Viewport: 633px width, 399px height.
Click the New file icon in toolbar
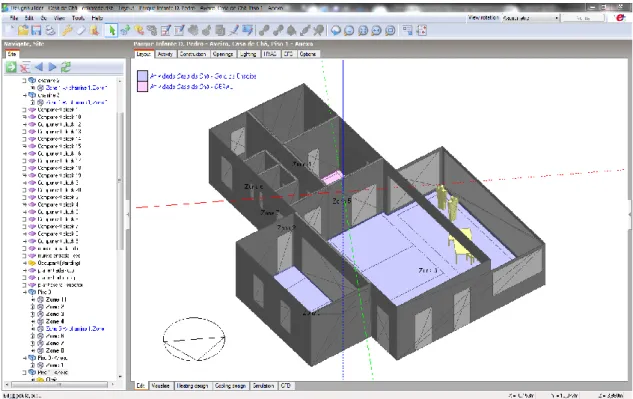10,30
